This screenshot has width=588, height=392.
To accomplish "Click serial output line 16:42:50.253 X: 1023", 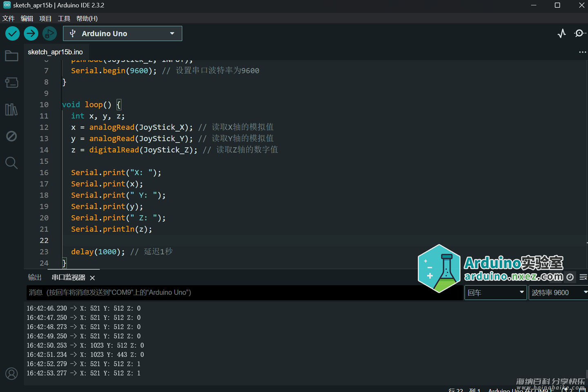I will click(85, 345).
